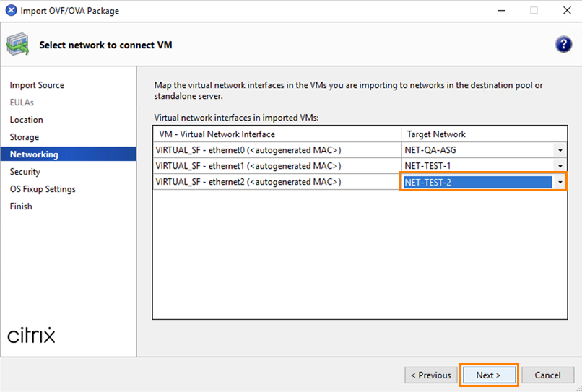Minimize the import wizard window
The width and height of the screenshot is (582, 392).
pos(499,11)
